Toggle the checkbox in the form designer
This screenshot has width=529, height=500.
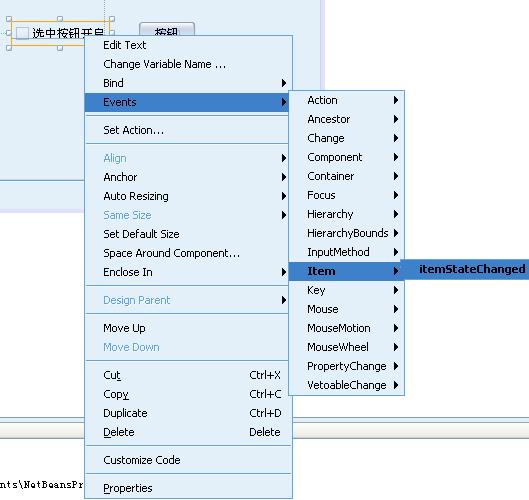click(x=23, y=33)
